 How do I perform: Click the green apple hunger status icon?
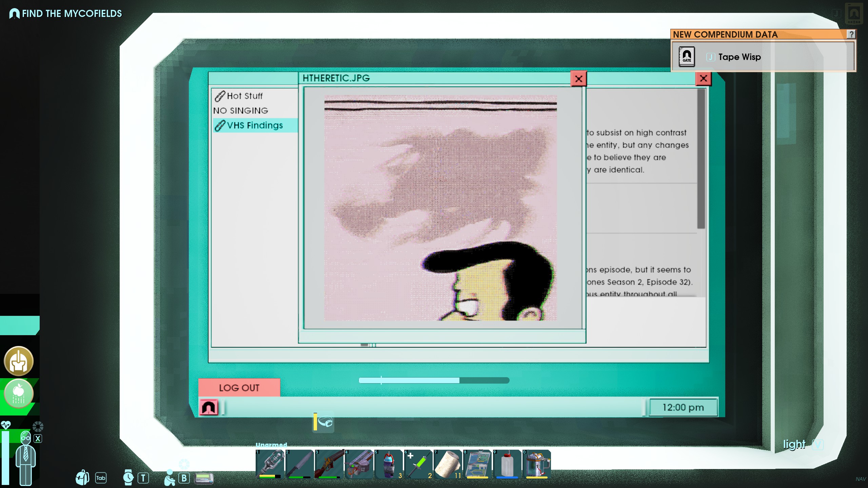pyautogui.click(x=19, y=393)
